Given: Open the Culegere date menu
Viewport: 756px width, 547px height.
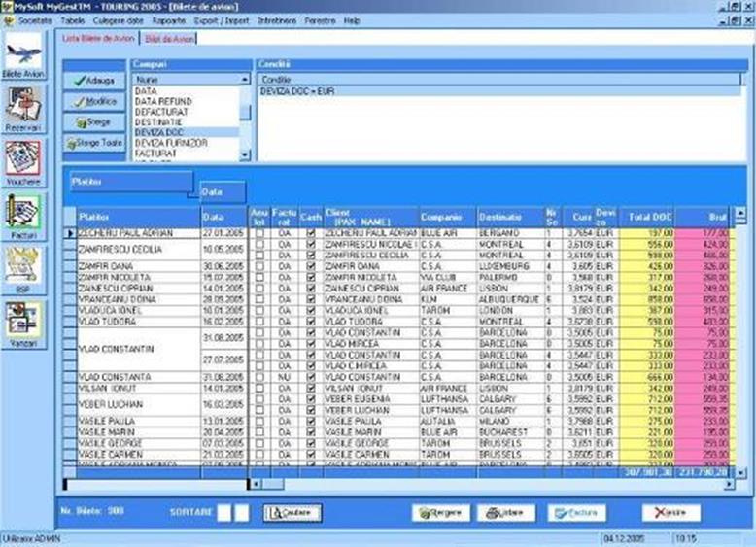Looking at the screenshot, I should click(119, 20).
